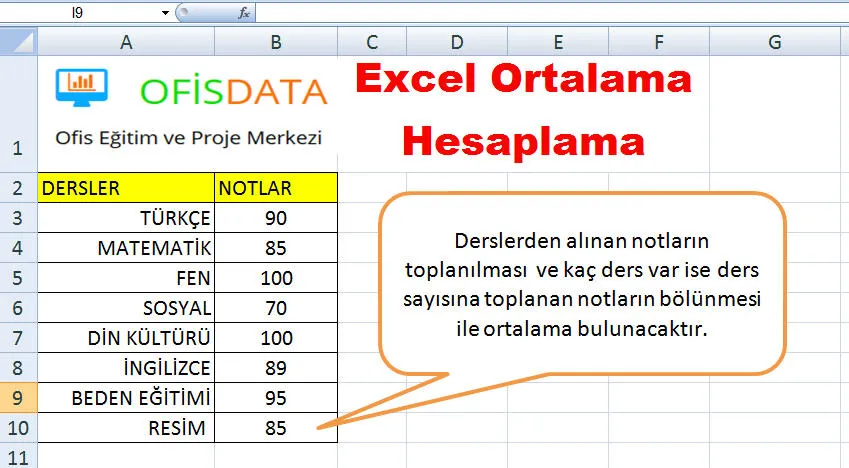Select the orange callout text box
The image size is (849, 468).
tap(581, 285)
